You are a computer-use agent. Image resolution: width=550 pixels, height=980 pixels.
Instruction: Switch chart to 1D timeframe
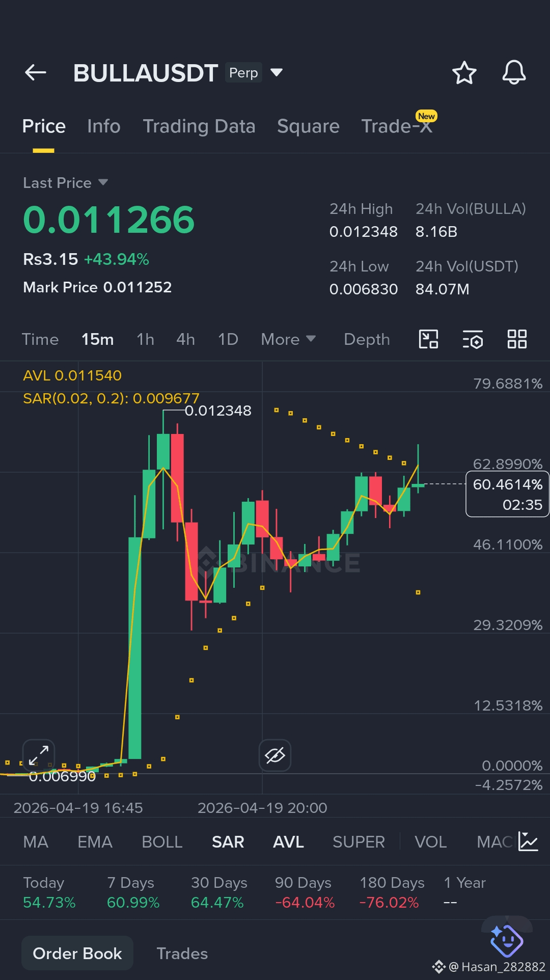point(228,339)
